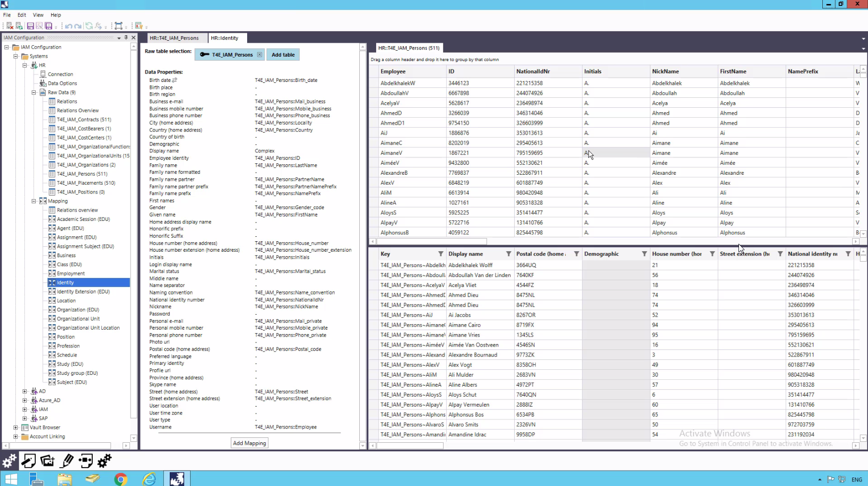Click the Save All toolbar icon

click(49, 26)
